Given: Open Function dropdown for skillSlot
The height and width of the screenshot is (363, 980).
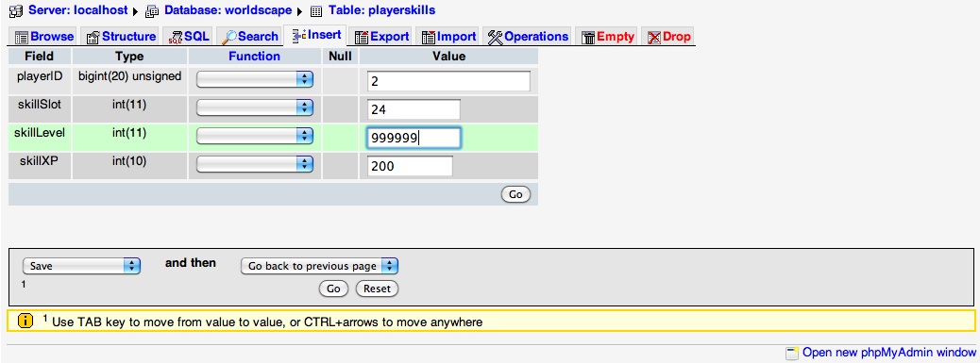Looking at the screenshot, I should point(254,107).
